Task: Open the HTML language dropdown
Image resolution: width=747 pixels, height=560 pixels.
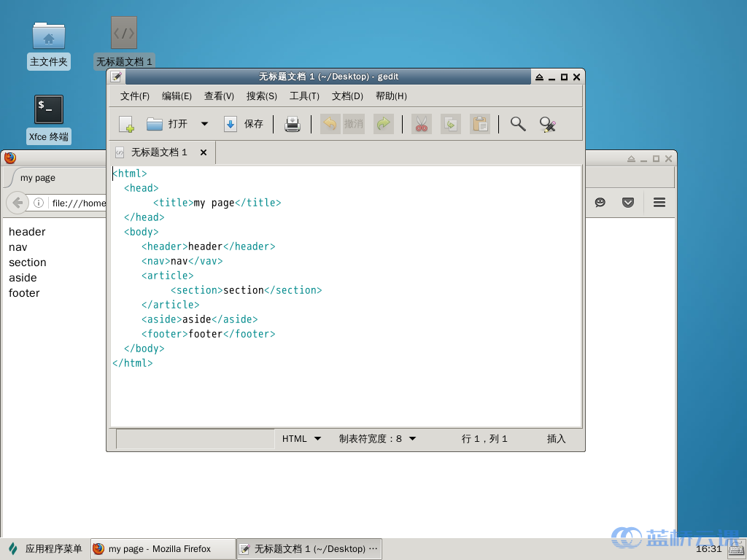Action: coord(301,439)
